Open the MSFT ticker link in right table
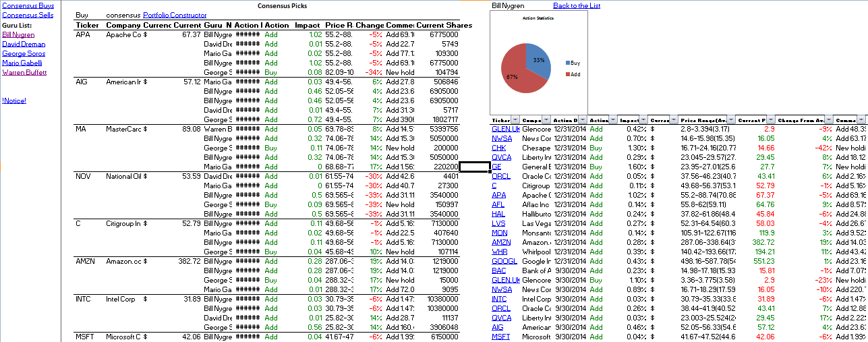868x342 pixels. click(501, 337)
